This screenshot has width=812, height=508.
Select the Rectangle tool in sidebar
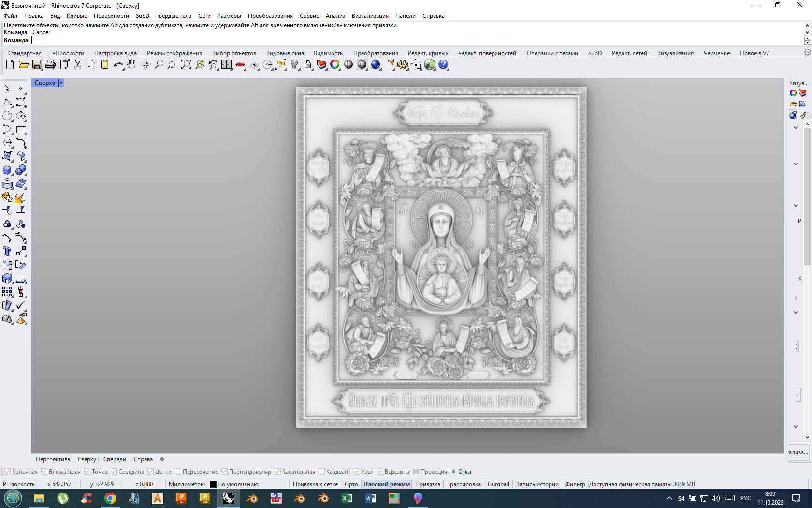pyautogui.click(x=21, y=129)
